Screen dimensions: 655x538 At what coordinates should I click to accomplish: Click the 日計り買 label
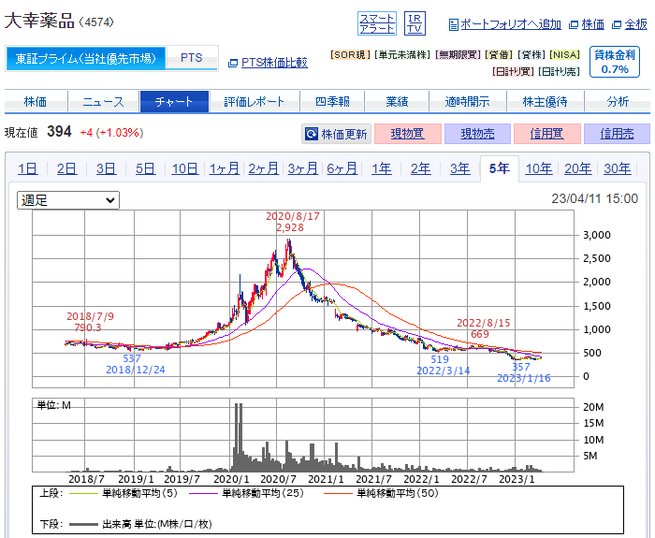click(513, 72)
